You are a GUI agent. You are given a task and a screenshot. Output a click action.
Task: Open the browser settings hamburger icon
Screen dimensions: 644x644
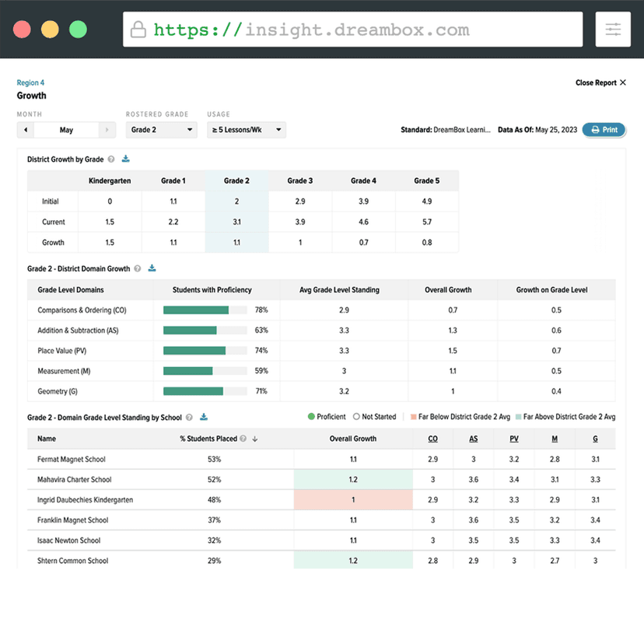click(613, 29)
